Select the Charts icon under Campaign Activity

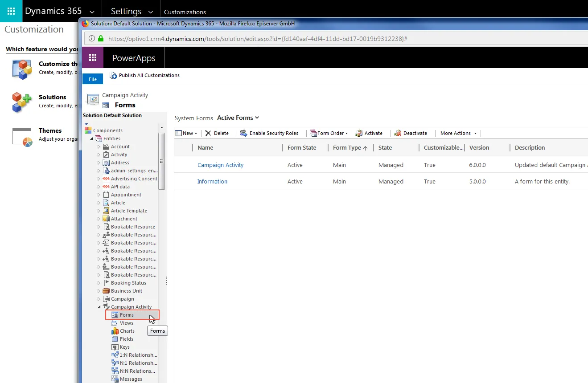tap(115, 331)
